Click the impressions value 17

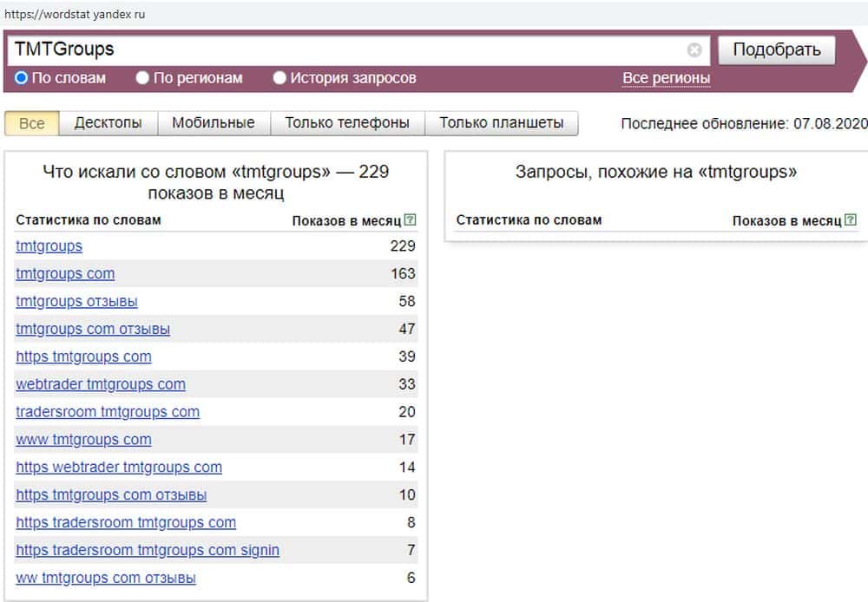[407, 440]
